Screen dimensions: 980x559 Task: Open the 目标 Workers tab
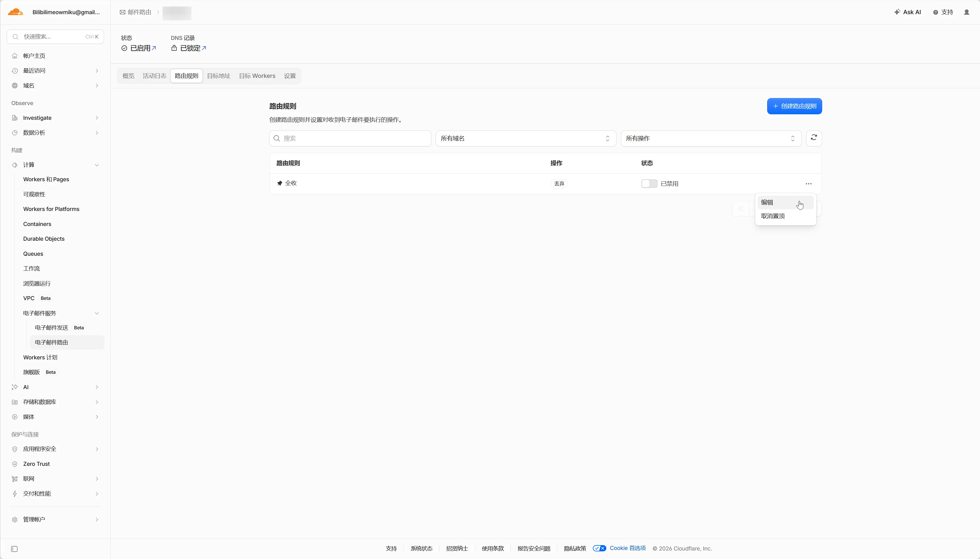click(x=257, y=76)
